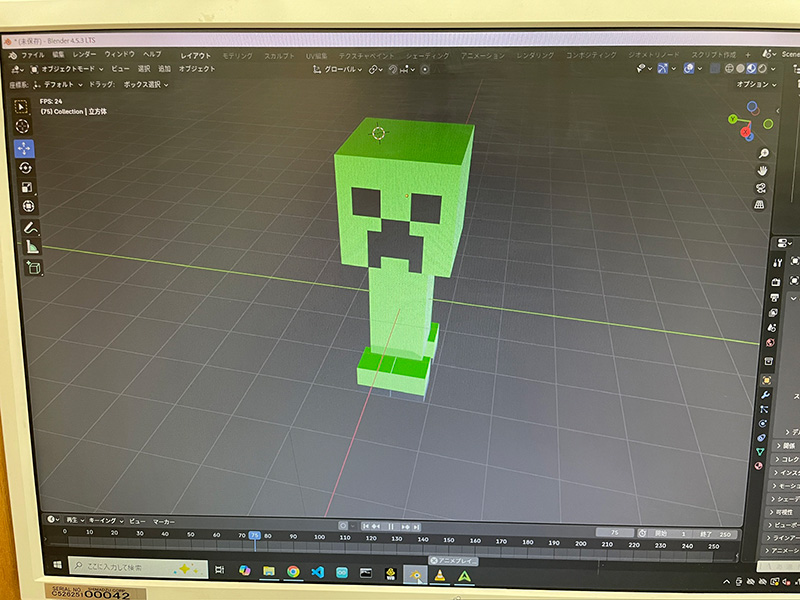
Task: Select the Rotate tool in the toolbar
Action: pos(25,168)
